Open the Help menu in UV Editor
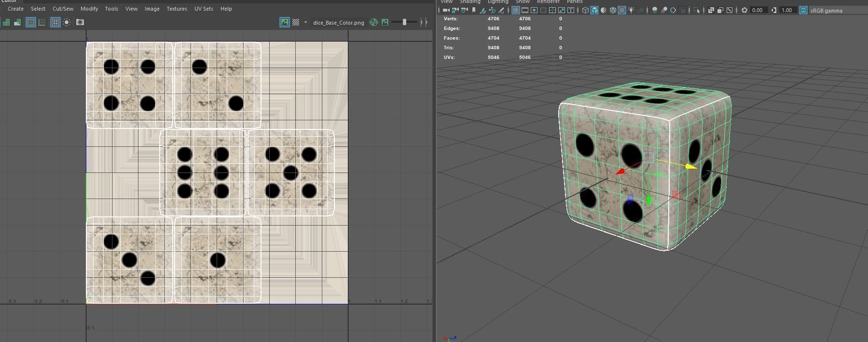 (226, 9)
